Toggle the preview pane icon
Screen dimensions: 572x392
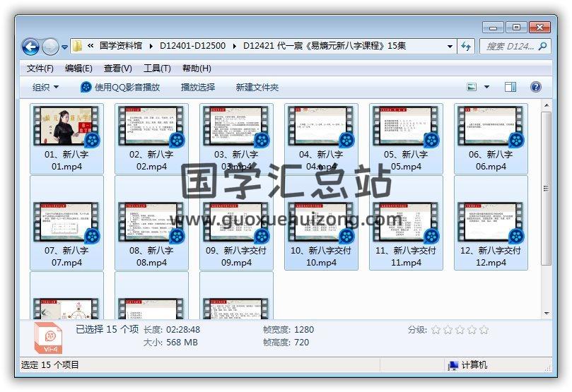pos(510,87)
